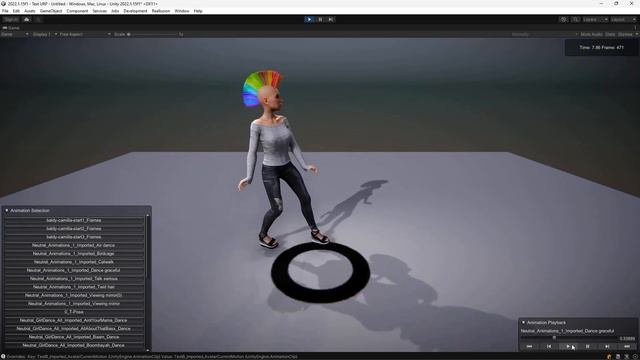Click the Unity editor Pause button
Viewport: 640px width, 360px height.
320,19
